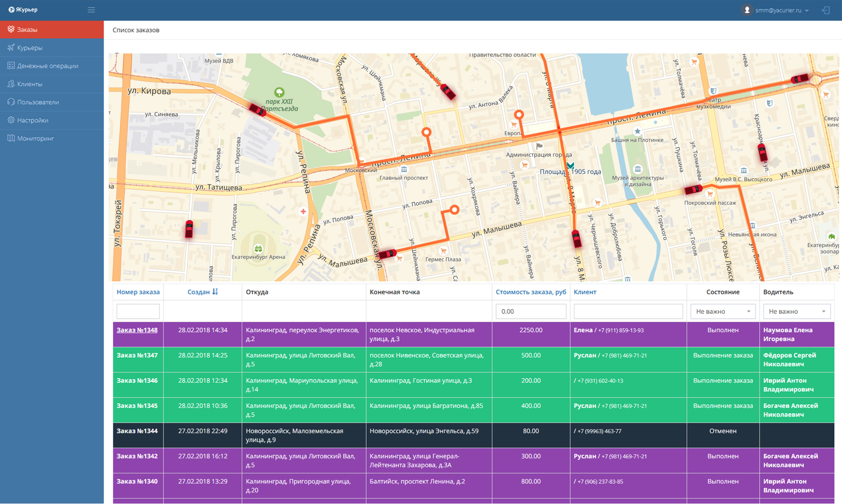The image size is (842, 504).
Task: Open the Водитель filter dropdown
Action: [796, 311]
